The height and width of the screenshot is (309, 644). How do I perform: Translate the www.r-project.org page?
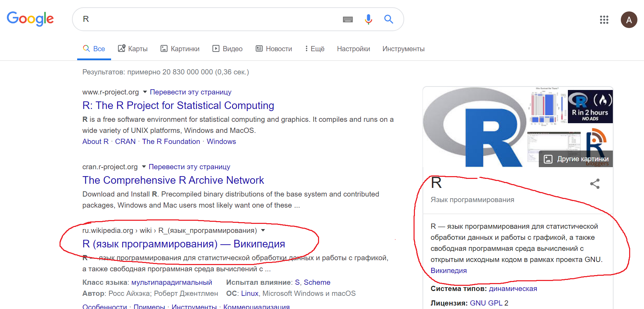(x=191, y=92)
